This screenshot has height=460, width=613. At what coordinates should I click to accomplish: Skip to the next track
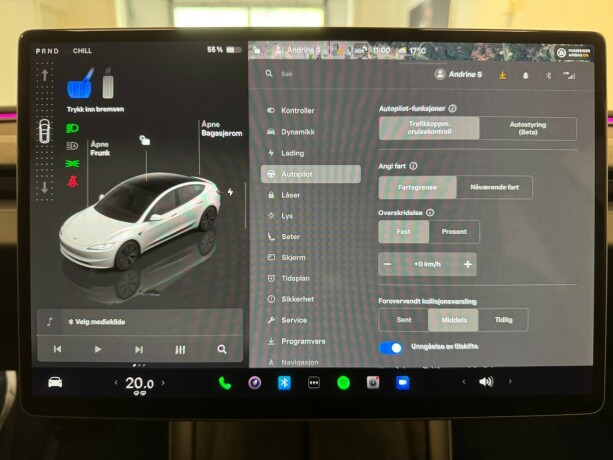click(139, 349)
